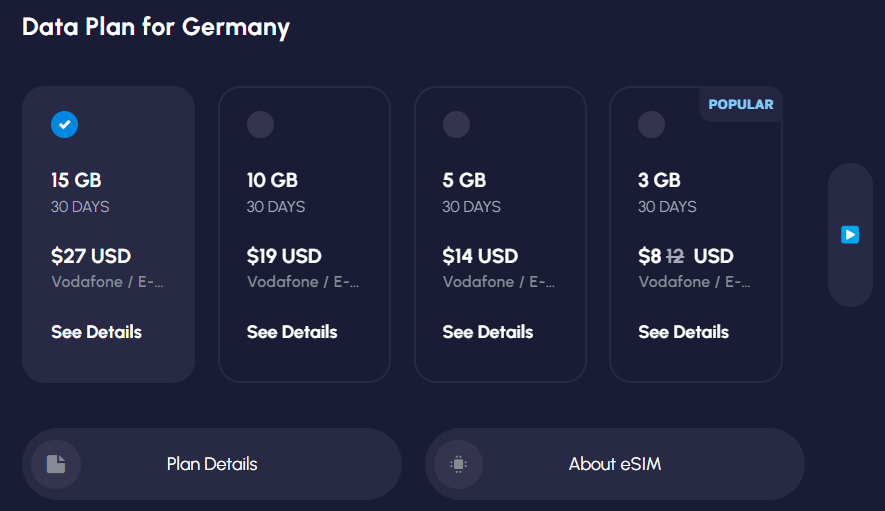
Task: Click the plan carousel scroll pill
Action: [x=850, y=235]
